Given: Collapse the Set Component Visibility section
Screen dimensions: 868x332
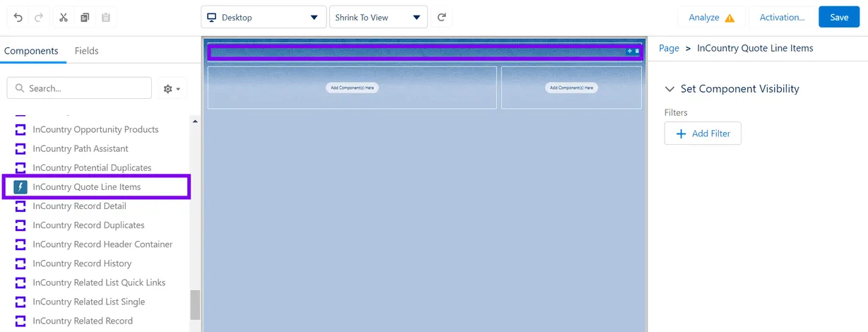Looking at the screenshot, I should coord(670,89).
